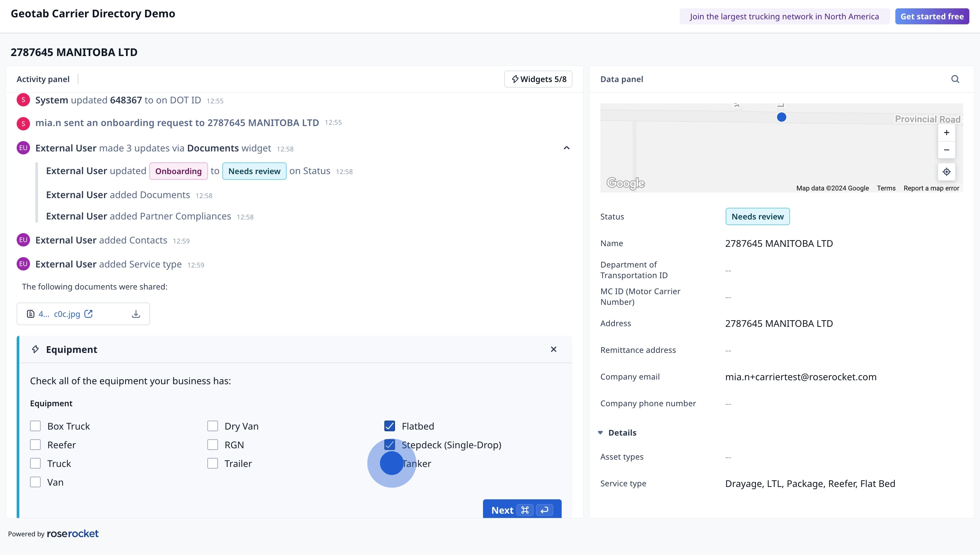Collapse the Details section

600,433
